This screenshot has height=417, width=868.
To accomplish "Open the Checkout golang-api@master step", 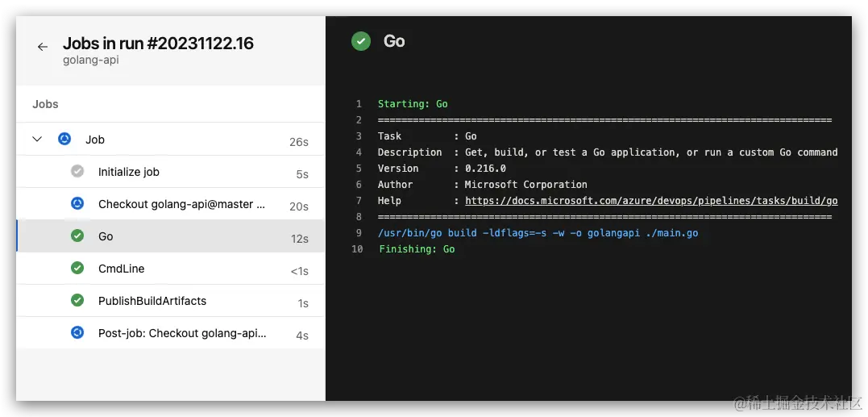I will [x=181, y=204].
